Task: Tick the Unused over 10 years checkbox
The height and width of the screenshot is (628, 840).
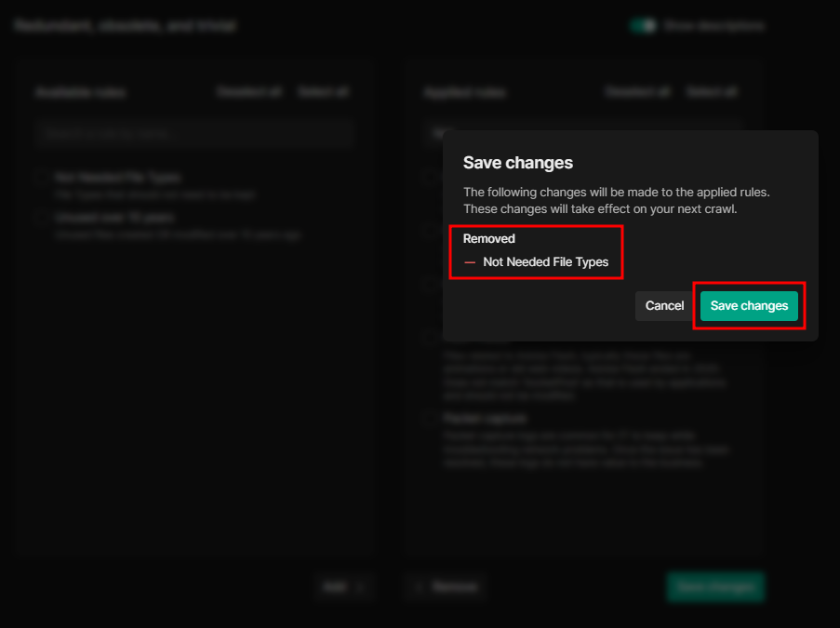Action: click(x=42, y=218)
